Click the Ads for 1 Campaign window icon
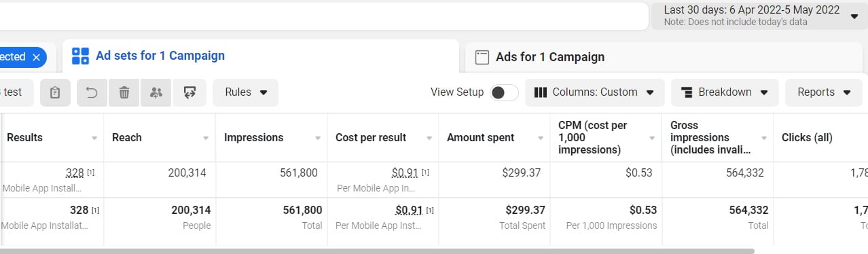The width and height of the screenshot is (868, 254). pyautogui.click(x=482, y=57)
